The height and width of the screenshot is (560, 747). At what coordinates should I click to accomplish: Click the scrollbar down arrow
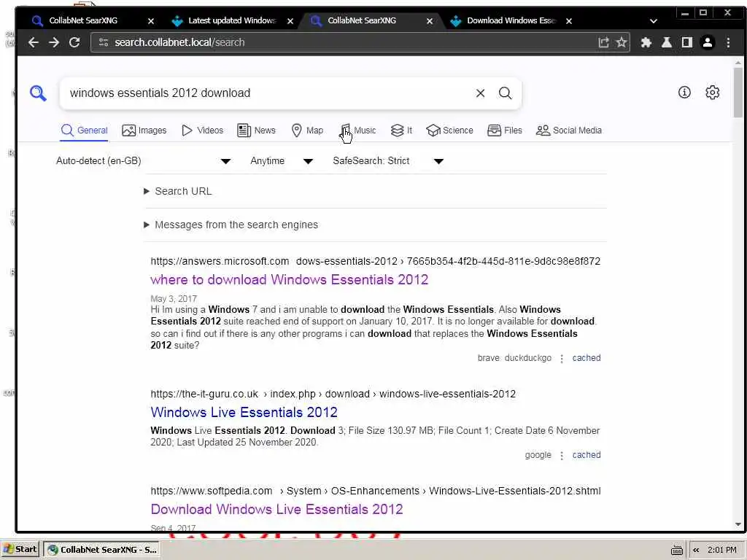click(x=738, y=525)
